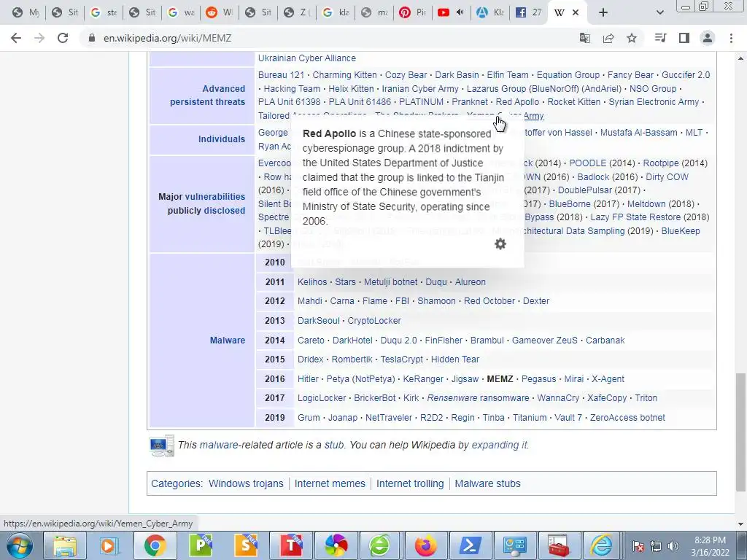Open Windows Explorer from taskbar
Viewport: 747px width, 560px height.
pyautogui.click(x=65, y=545)
